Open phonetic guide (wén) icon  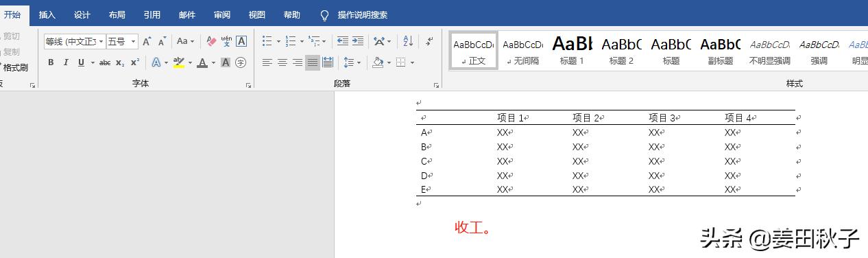[x=226, y=41]
